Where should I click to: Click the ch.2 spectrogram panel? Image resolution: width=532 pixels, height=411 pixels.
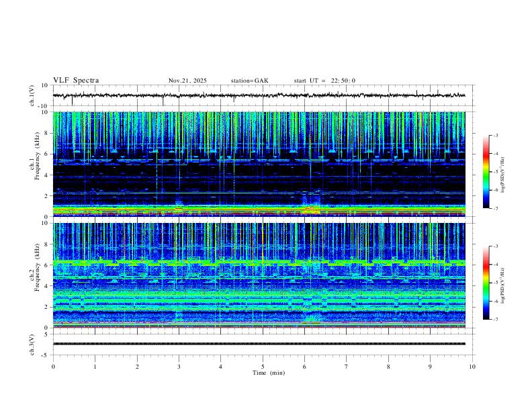[259, 275]
